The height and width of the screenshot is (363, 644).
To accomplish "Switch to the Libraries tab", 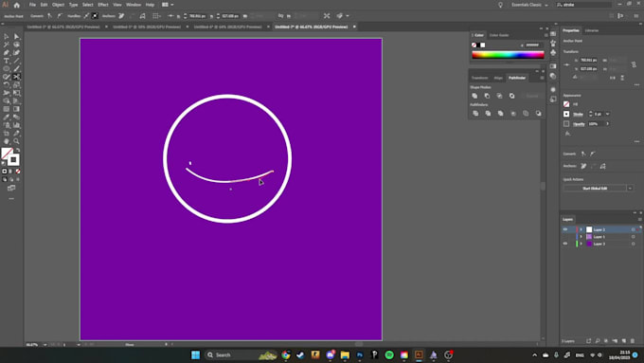I will tap(592, 30).
